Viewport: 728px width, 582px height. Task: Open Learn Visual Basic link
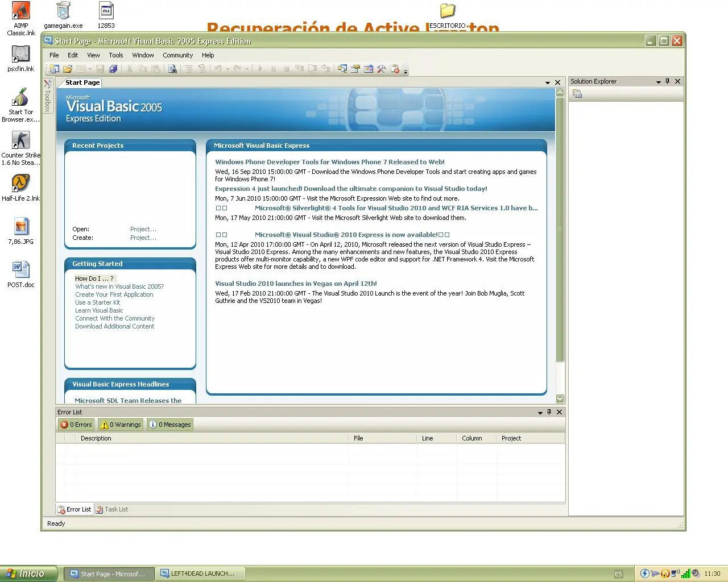[x=99, y=310]
